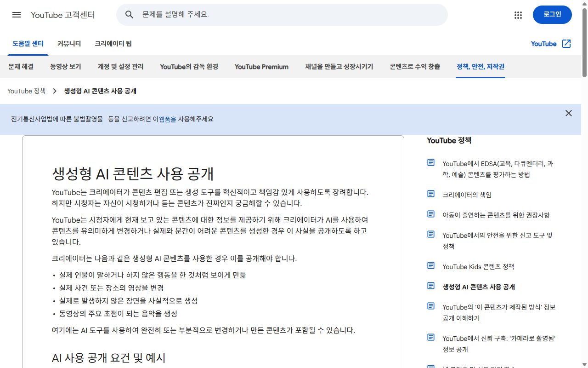This screenshot has height=368, width=588.
Task: Select 정책, 안전, 저작권 menu
Action: click(481, 67)
